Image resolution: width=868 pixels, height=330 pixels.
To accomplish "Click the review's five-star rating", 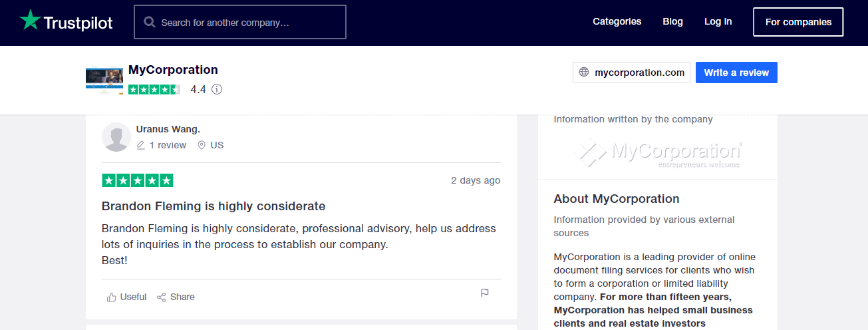I will pos(138,180).
